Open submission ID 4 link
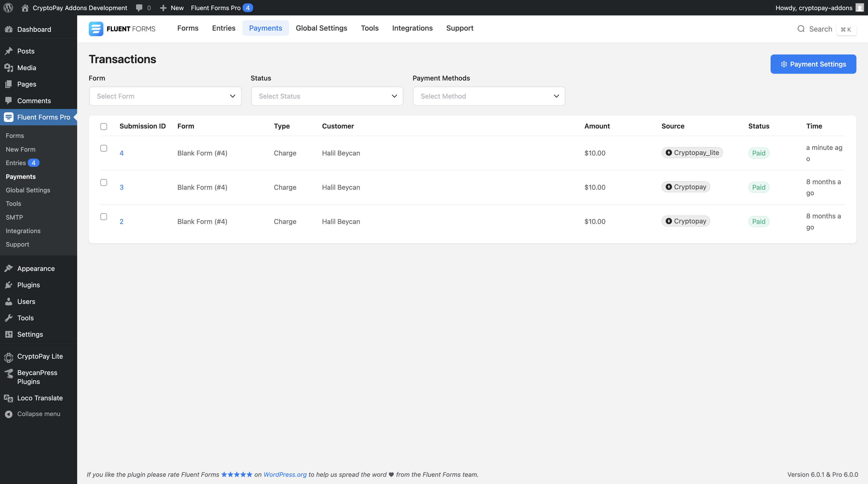The width and height of the screenshot is (868, 484). coord(122,153)
